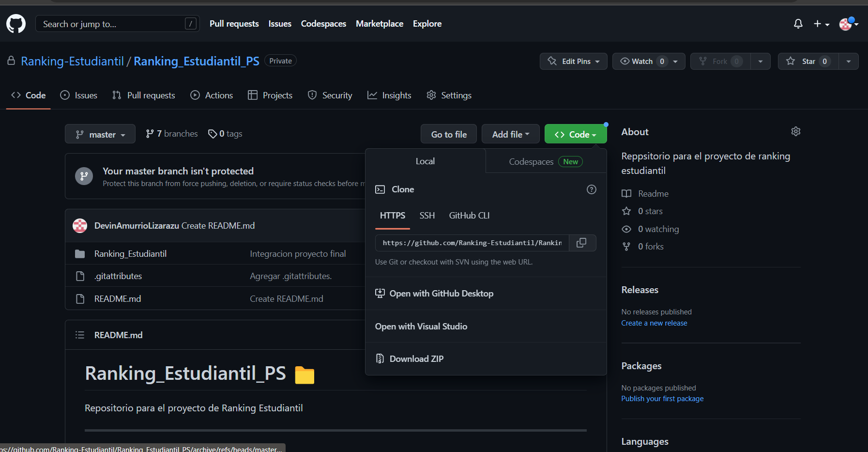868x452 pixels.
Task: Click the HTTPS clone URL field
Action: point(472,243)
